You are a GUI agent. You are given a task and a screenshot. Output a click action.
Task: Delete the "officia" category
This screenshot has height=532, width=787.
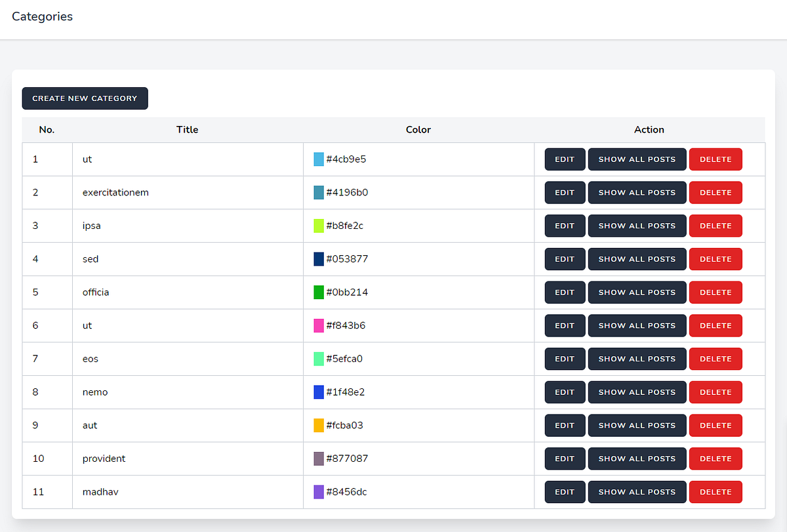(x=716, y=292)
